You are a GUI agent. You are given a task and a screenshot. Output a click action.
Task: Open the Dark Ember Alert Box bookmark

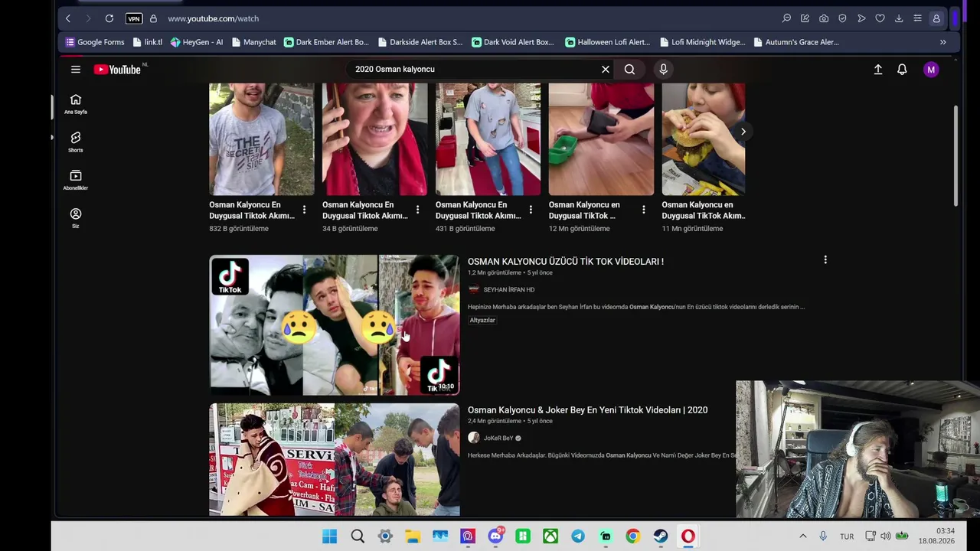(326, 42)
